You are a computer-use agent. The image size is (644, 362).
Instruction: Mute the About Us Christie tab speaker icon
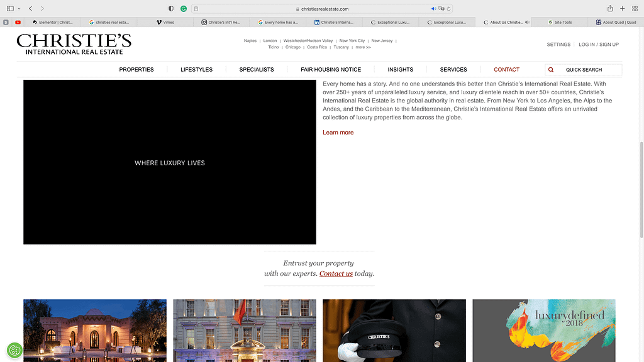(x=527, y=22)
